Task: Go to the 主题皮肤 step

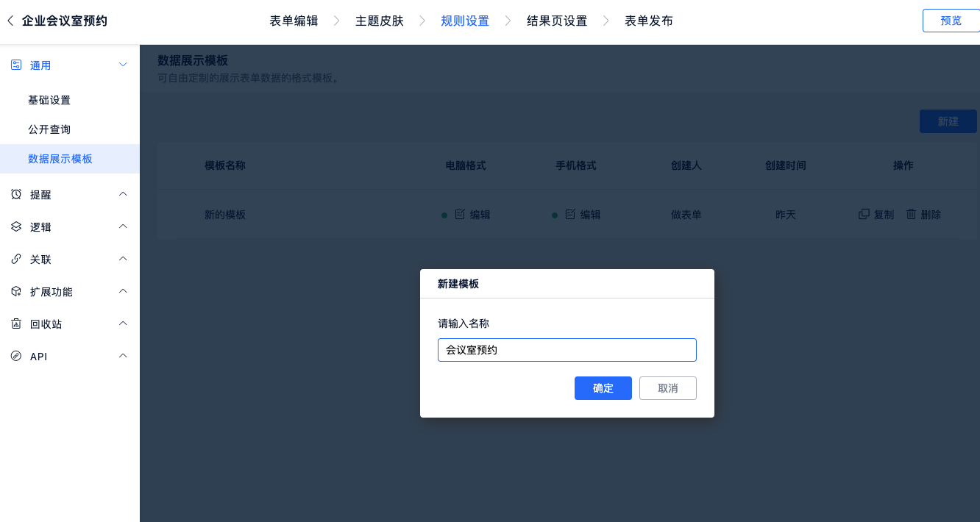Action: pyautogui.click(x=380, y=21)
